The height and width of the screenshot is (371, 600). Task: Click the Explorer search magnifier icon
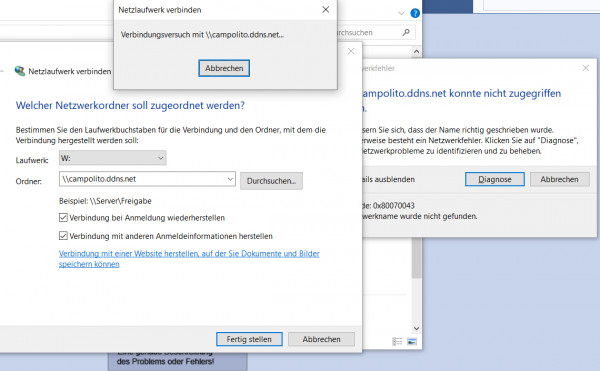click(x=406, y=33)
